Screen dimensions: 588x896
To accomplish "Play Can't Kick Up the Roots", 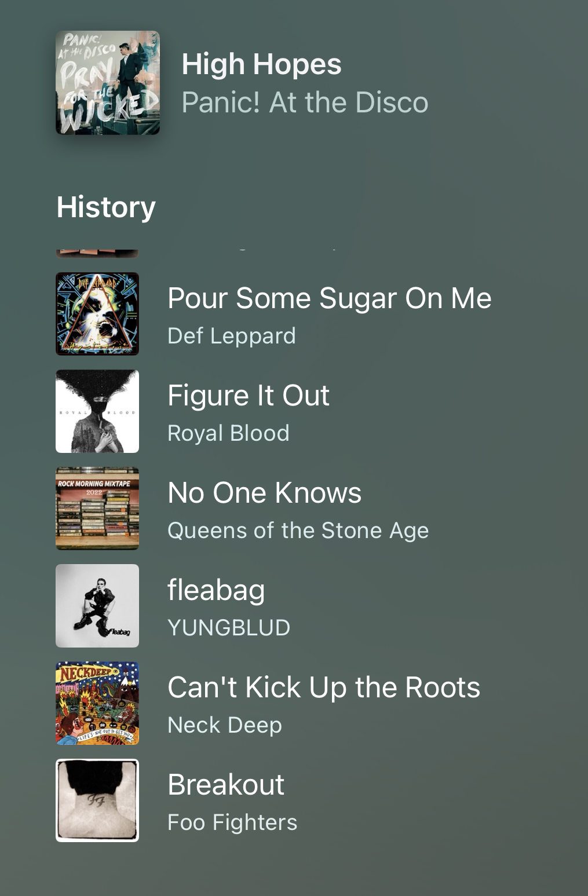I will click(323, 687).
